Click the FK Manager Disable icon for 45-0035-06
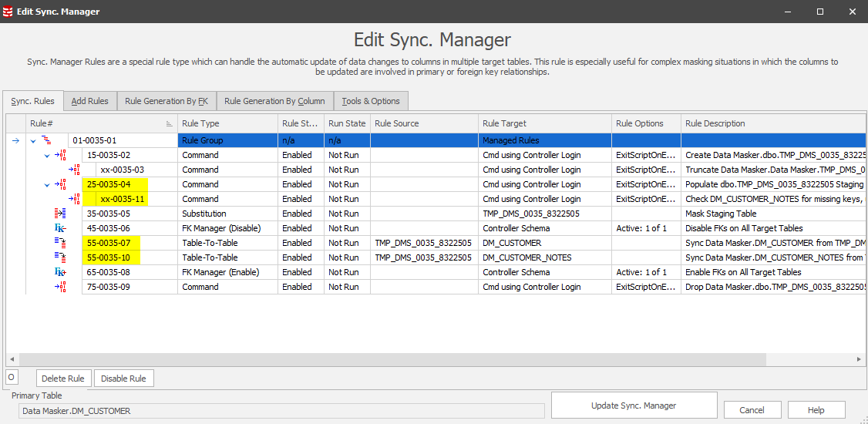This screenshot has height=424, width=868. tap(61, 228)
